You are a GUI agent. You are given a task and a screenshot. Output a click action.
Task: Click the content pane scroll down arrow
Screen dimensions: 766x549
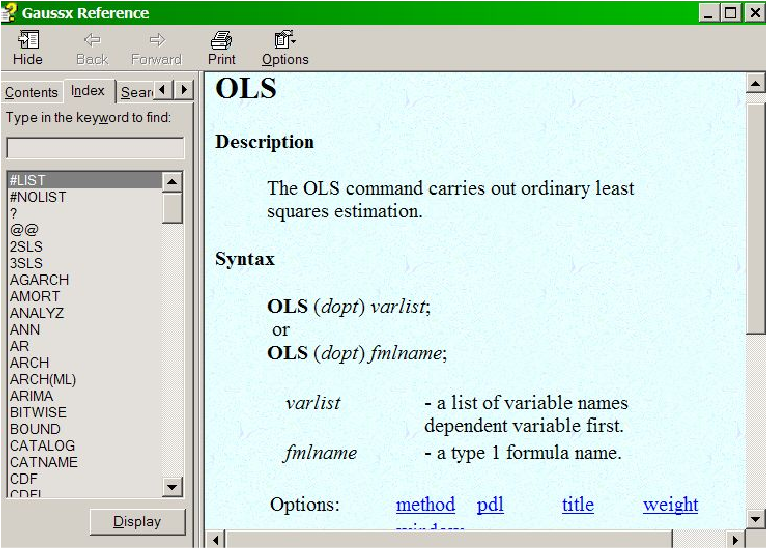[755, 519]
